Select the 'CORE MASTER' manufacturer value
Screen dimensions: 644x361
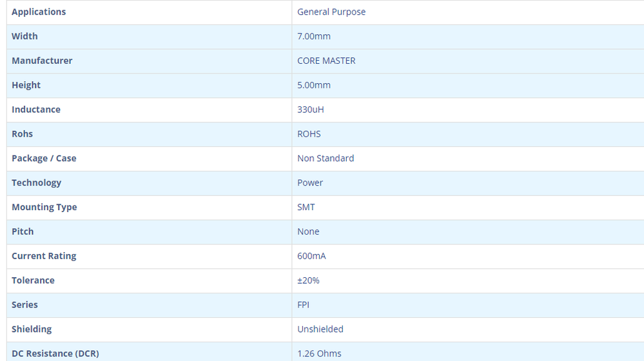tap(326, 61)
